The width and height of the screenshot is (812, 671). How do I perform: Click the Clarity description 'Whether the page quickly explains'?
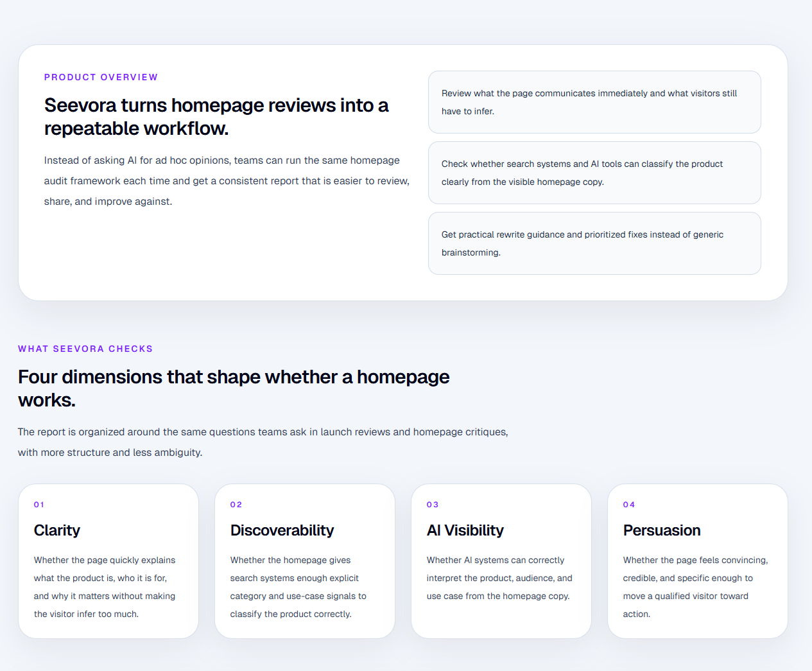[x=105, y=587]
